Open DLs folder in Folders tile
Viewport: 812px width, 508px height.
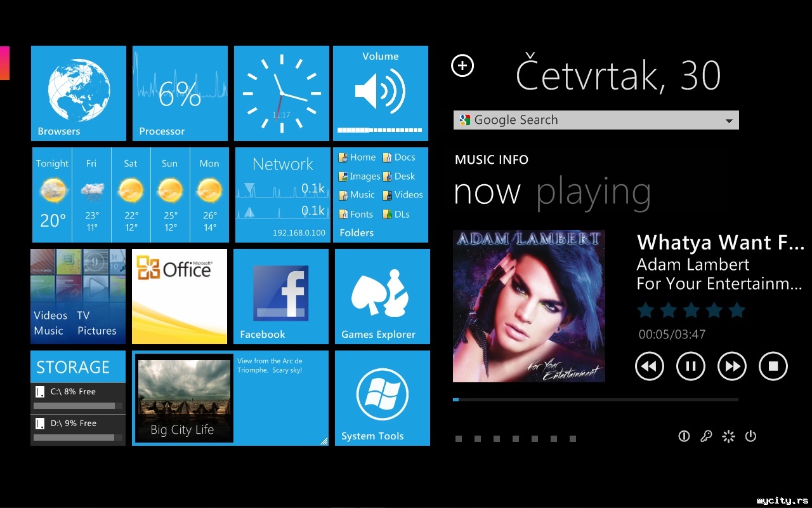click(x=396, y=215)
